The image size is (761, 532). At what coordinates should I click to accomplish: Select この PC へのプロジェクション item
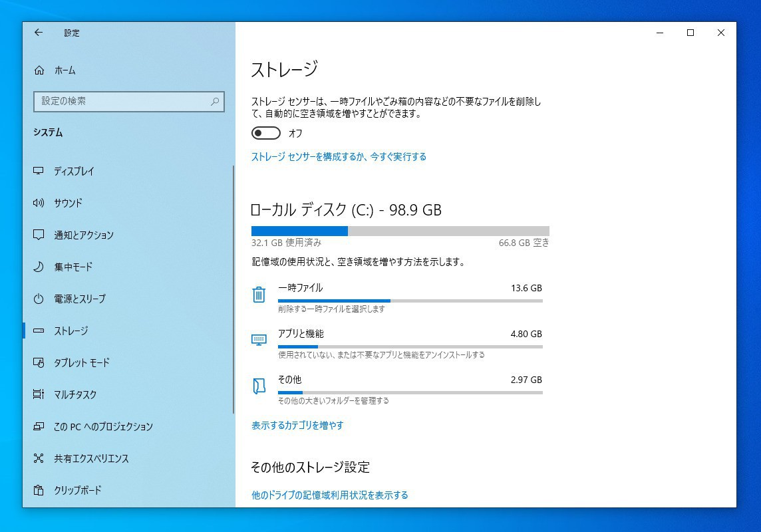[x=128, y=426]
